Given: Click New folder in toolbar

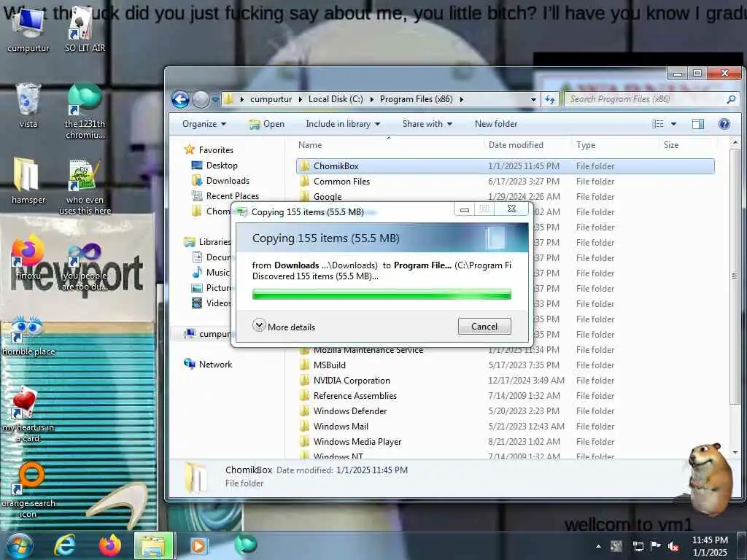Looking at the screenshot, I should click(x=496, y=124).
